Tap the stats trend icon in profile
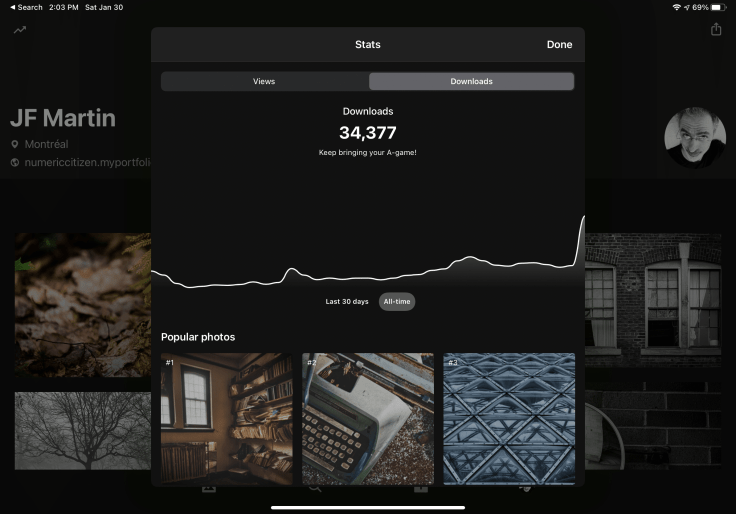This screenshot has width=736, height=514. pyautogui.click(x=20, y=30)
